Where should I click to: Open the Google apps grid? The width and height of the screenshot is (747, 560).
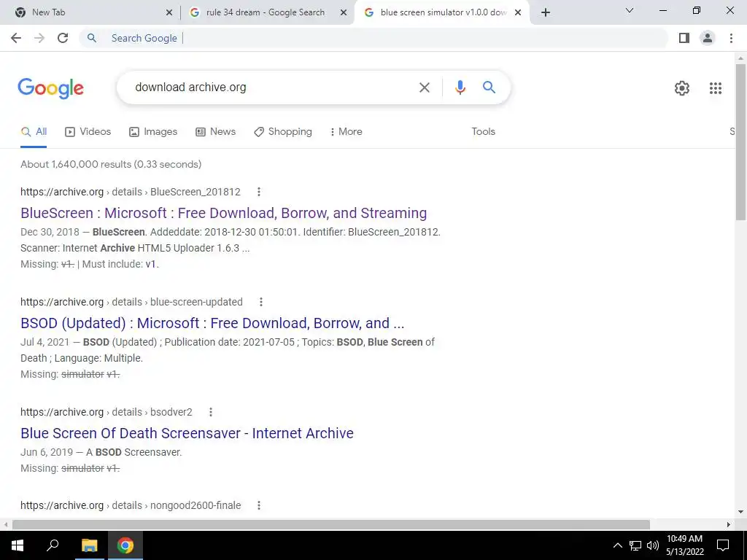[x=716, y=88]
